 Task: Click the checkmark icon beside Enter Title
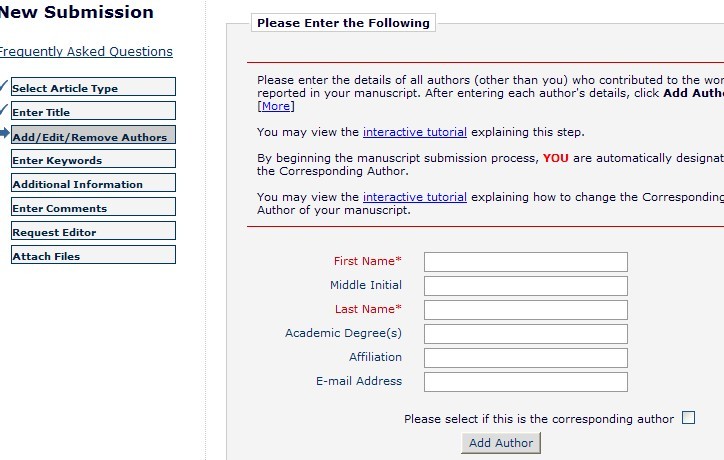click(x=4, y=110)
